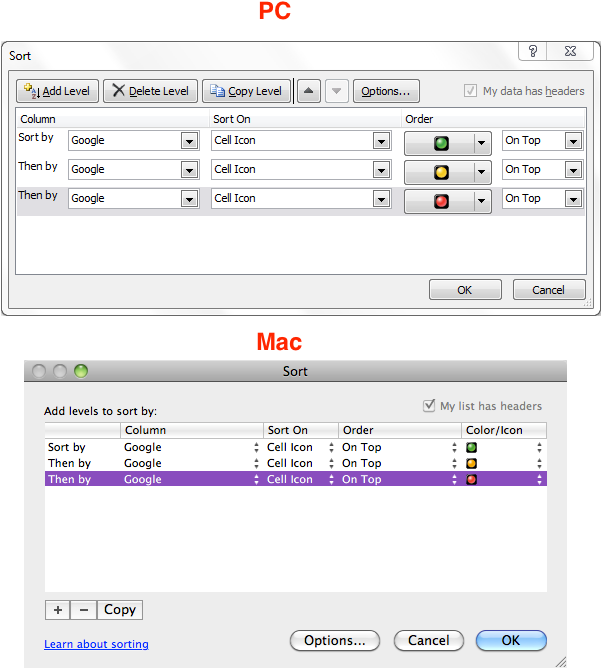Select the purple highlighted Then by row on Mac

296,479
